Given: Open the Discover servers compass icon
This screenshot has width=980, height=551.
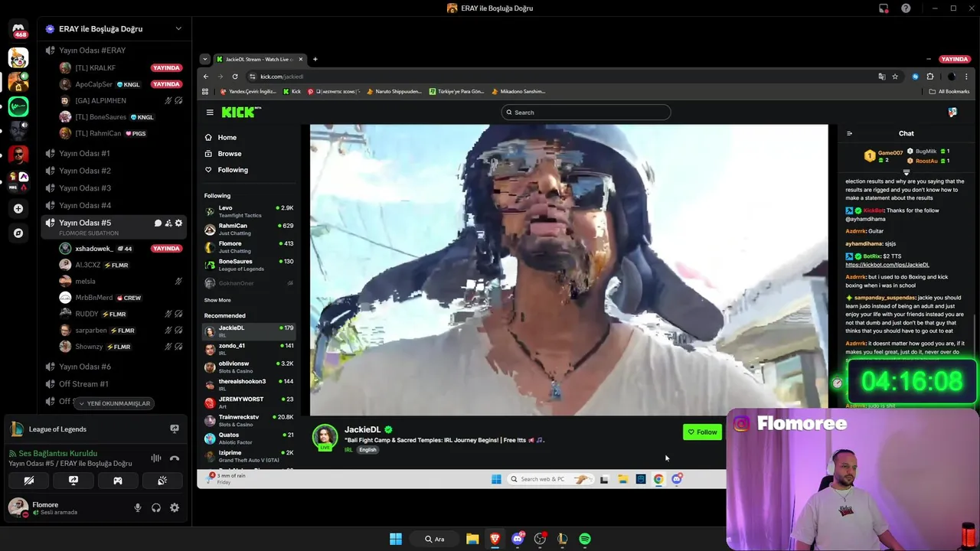Looking at the screenshot, I should [x=18, y=233].
